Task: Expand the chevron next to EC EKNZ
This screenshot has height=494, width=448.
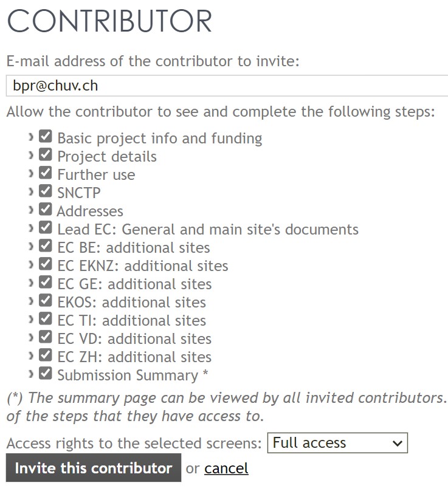Action: point(30,265)
